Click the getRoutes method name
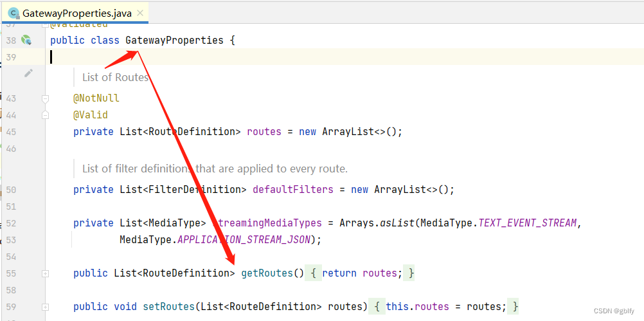644x321 pixels. pos(267,273)
